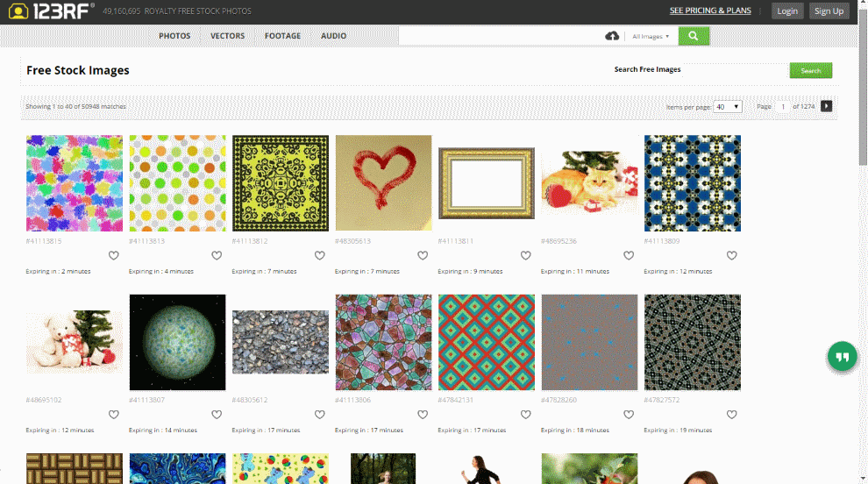Screen dimensions: 868x484
Task: Open the green chat quote bubble
Action: point(842,357)
